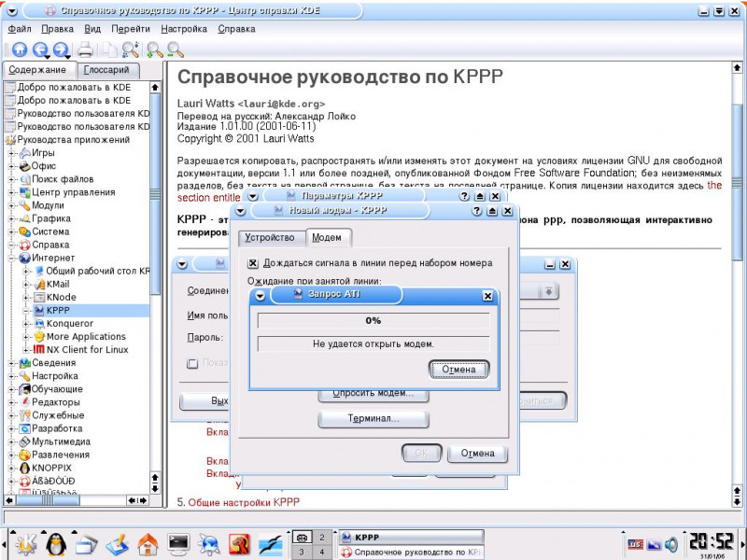747x560 pixels.
Task: Click the contents tree horizontal scrollbar
Action: pyautogui.click(x=48, y=500)
